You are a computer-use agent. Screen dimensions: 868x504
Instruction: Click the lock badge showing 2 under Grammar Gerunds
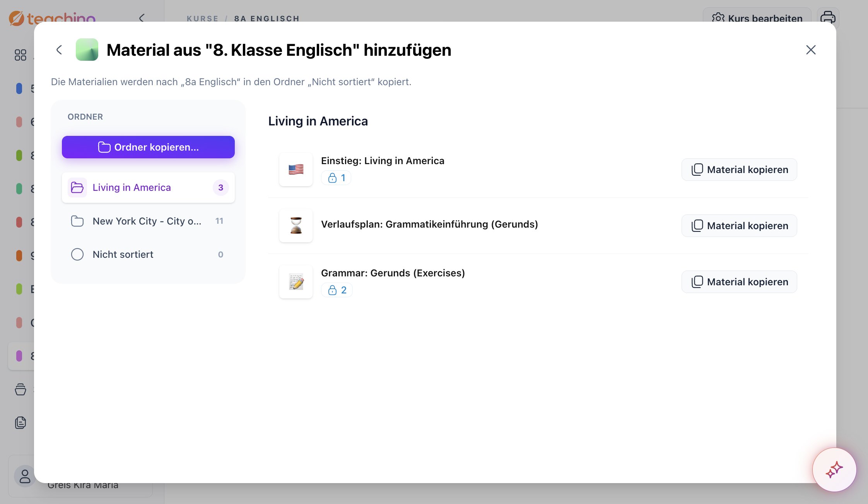coord(337,290)
